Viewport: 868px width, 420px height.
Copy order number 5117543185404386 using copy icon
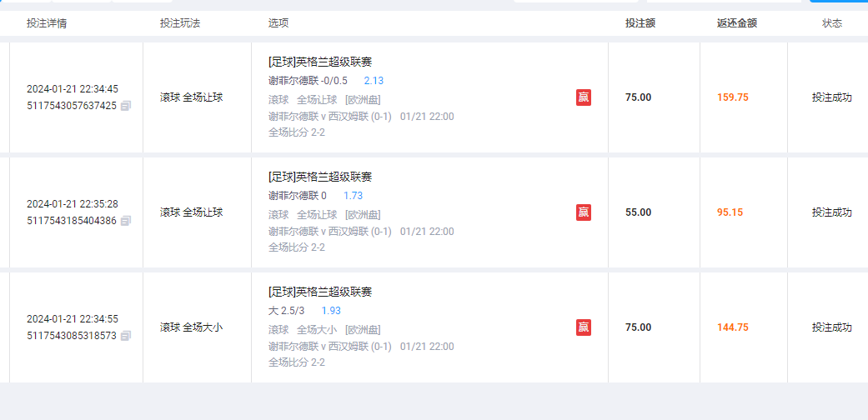126,221
